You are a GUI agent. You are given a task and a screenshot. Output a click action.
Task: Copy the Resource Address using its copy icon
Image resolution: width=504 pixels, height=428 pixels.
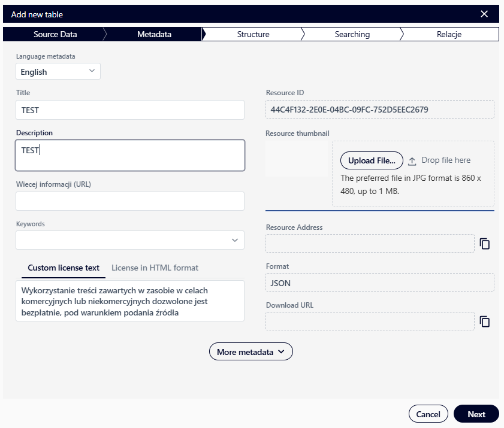point(485,244)
